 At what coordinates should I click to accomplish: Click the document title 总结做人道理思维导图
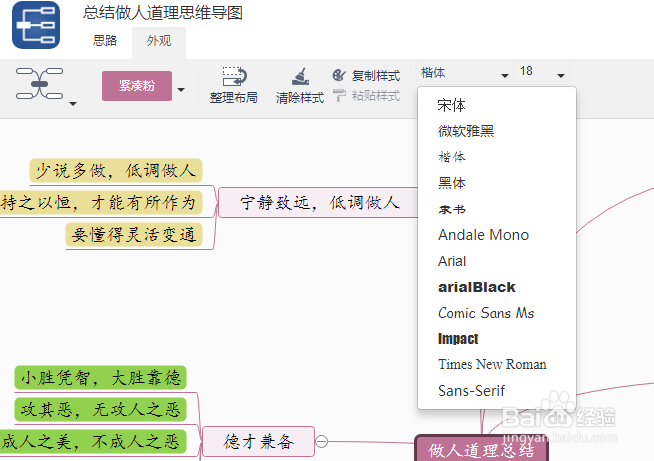[x=163, y=13]
